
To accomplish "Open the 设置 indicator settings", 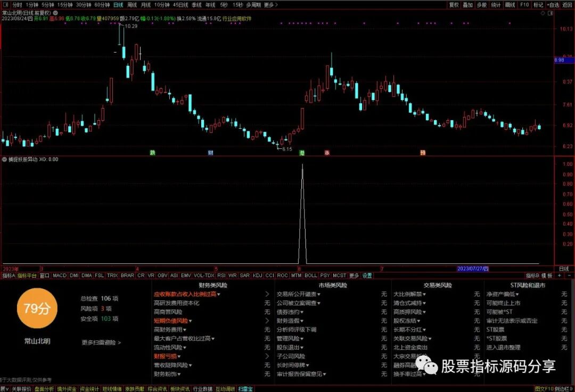I will tap(367, 276).
